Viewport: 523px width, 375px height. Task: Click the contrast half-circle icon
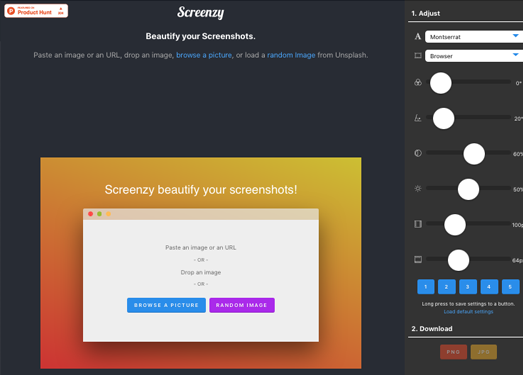coord(418,153)
